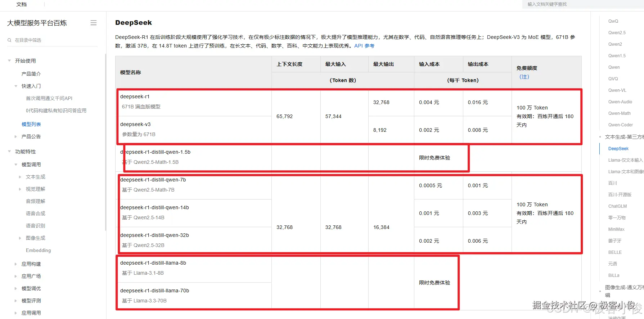Jump to ChatGLM in page outline

pyautogui.click(x=618, y=206)
